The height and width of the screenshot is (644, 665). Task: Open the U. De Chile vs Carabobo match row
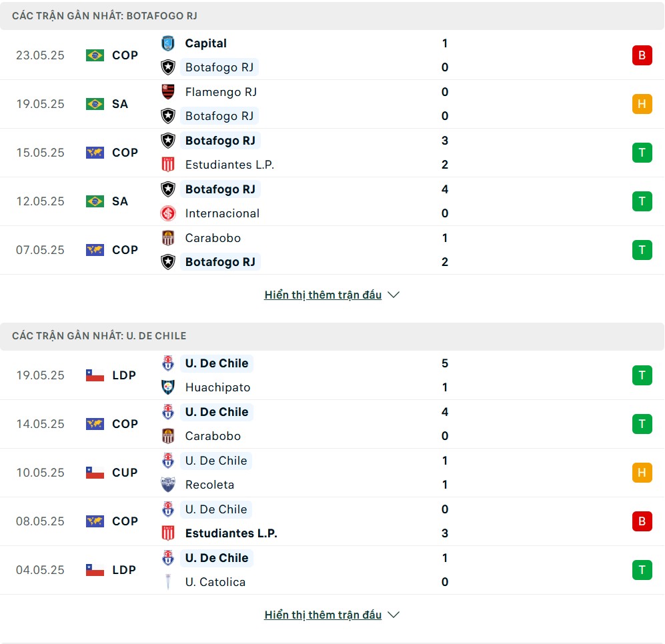[332, 424]
